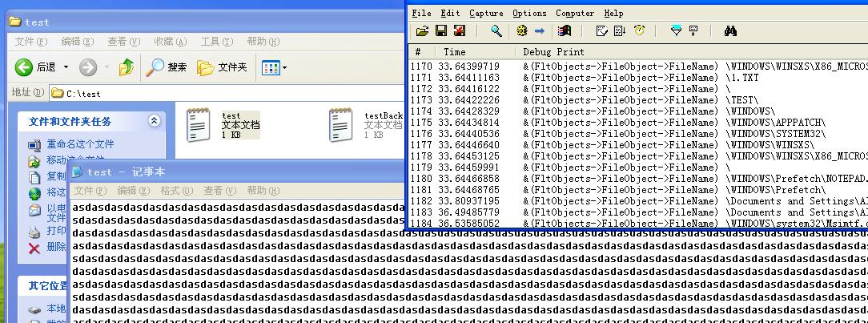Open Explorer's 工具(T) menu
Image resolution: width=868 pixels, height=323 pixels.
pyautogui.click(x=217, y=42)
